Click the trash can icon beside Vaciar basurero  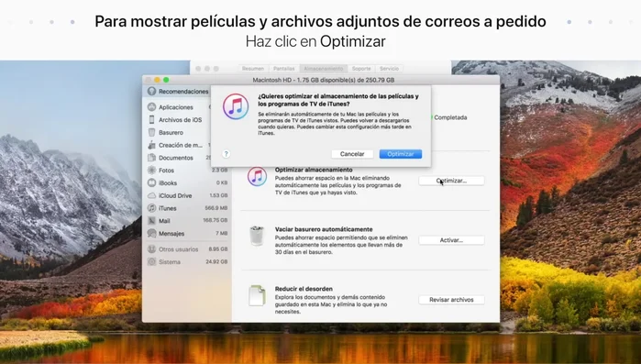pos(257,236)
